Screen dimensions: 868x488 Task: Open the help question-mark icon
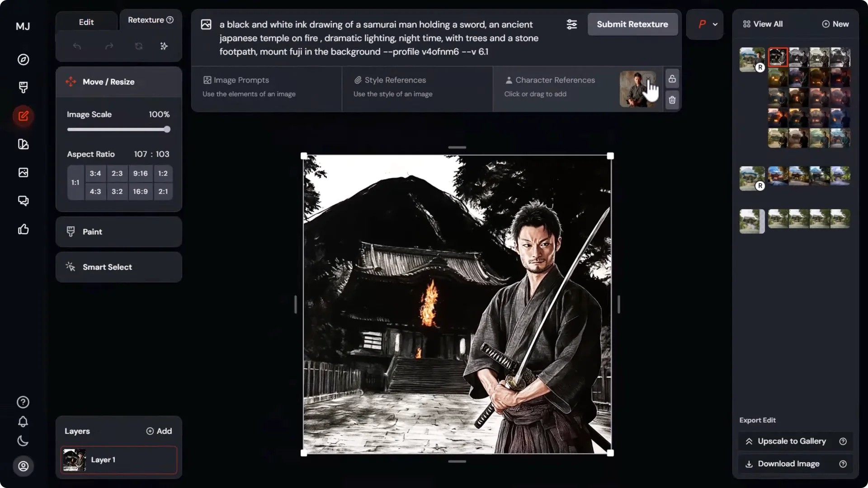[x=23, y=402]
